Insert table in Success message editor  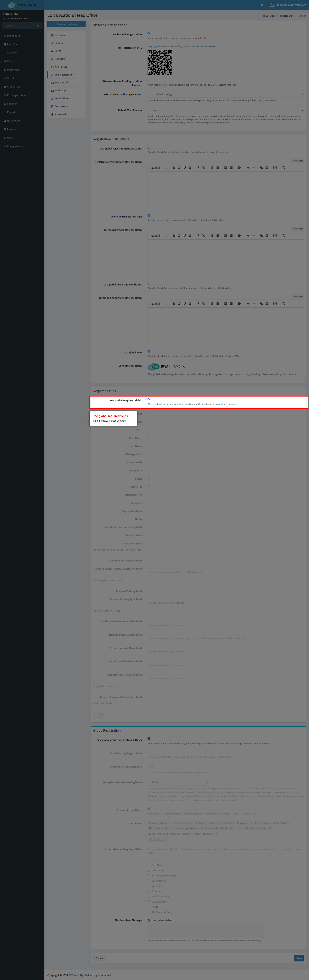(275, 236)
